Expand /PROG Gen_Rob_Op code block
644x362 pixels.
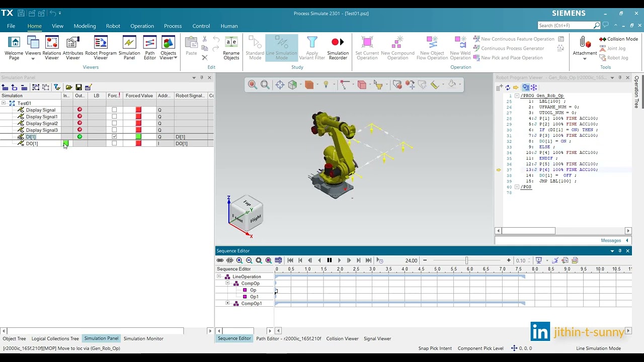point(517,96)
